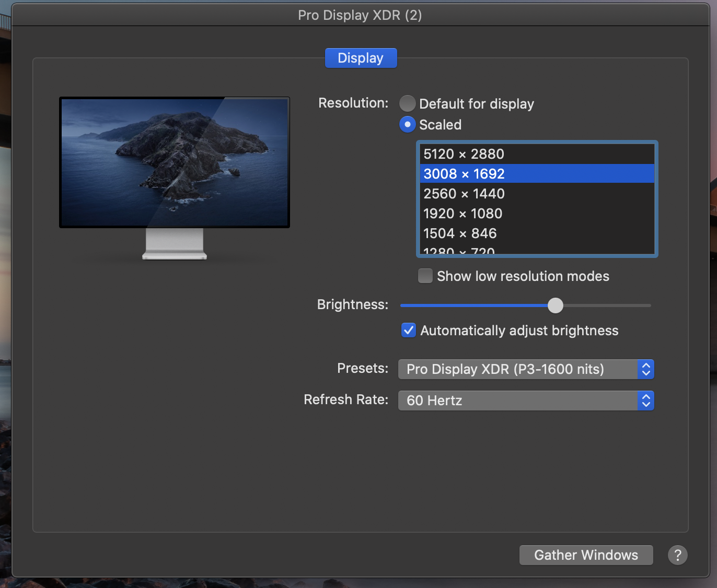Select Default for display radio button
The width and height of the screenshot is (717, 588).
coord(408,103)
